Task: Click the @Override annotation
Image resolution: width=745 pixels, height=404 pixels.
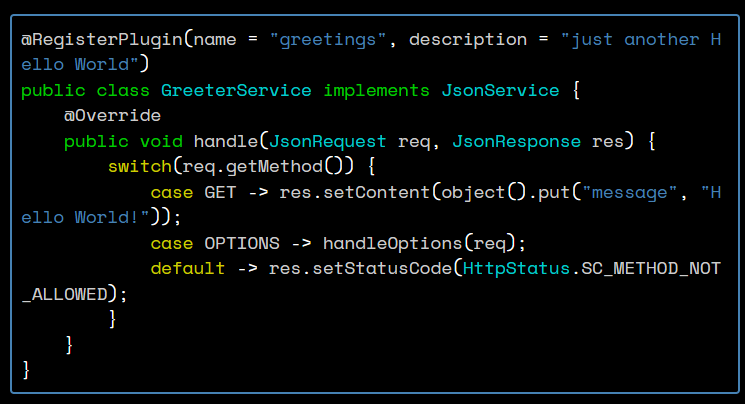Action: (112, 116)
